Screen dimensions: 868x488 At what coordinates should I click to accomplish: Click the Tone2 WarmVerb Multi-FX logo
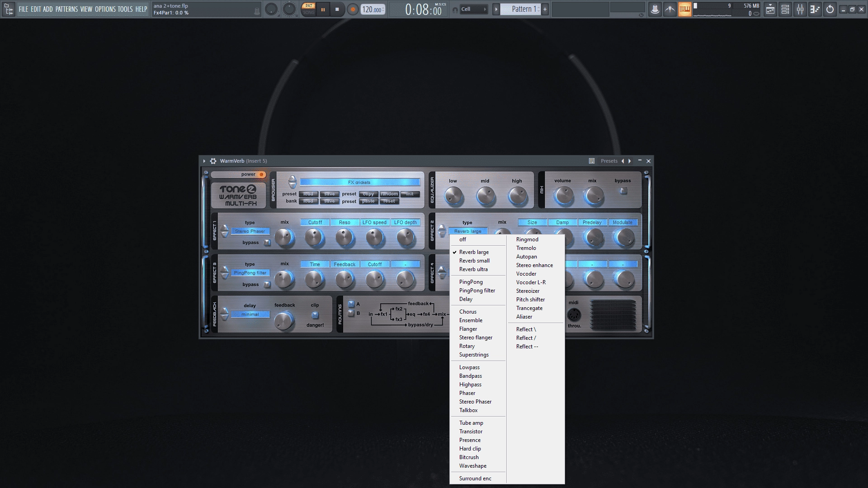click(238, 196)
